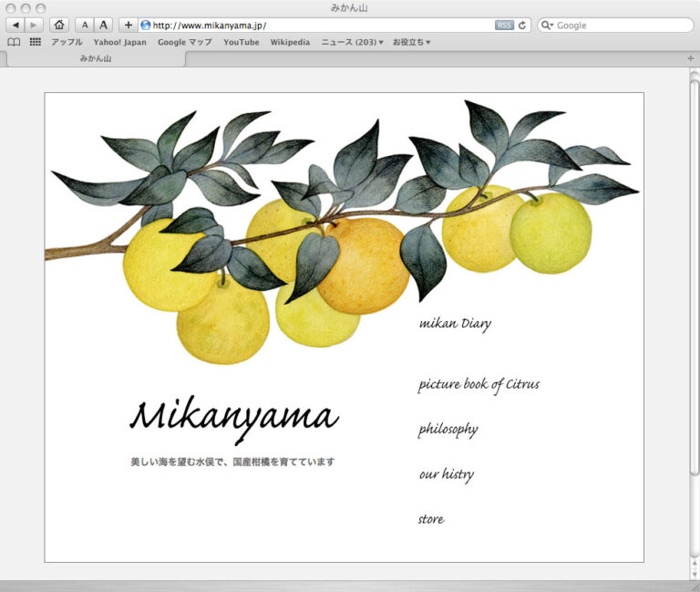Go back with the left arrow button
The image size is (700, 592).
click(x=15, y=25)
